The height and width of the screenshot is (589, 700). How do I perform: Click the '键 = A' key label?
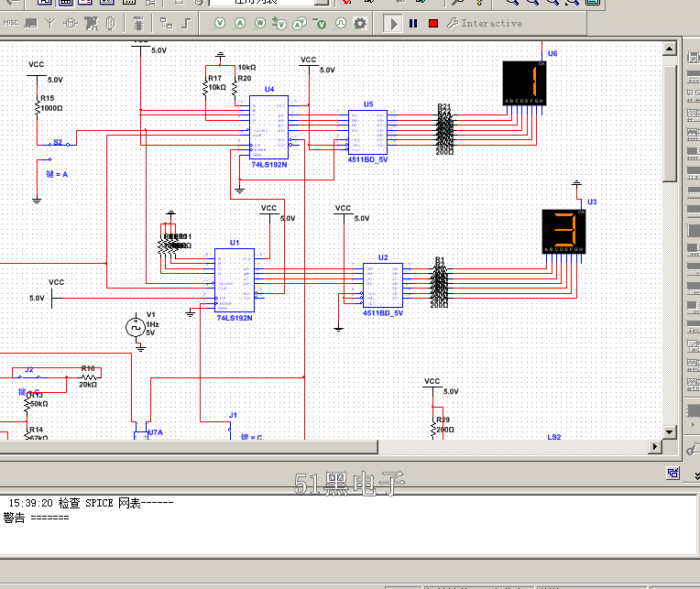click(57, 174)
